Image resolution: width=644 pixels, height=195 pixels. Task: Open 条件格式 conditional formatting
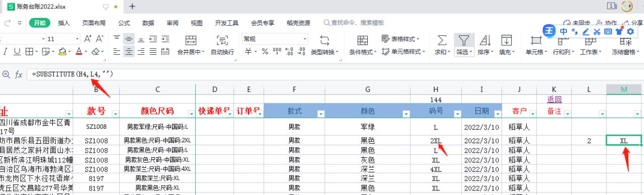pyautogui.click(x=362, y=40)
